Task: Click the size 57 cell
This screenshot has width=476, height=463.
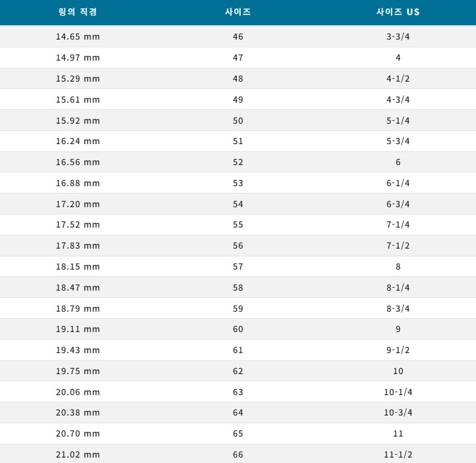Action: pos(238,267)
